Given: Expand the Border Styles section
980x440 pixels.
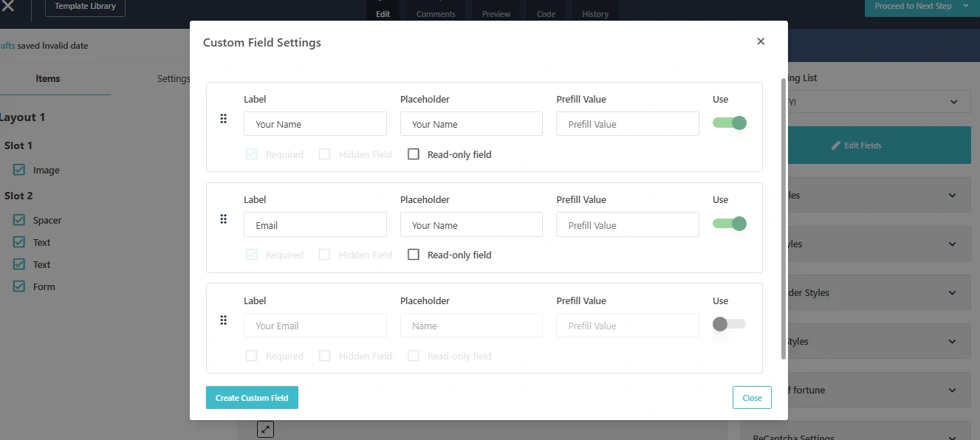Looking at the screenshot, I should point(857,293).
